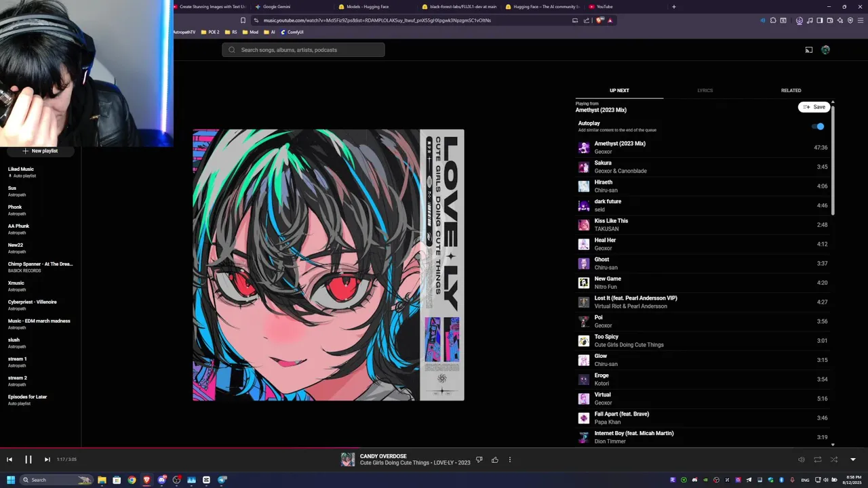Save the queue with Save button
This screenshot has height=488, width=868.
[814, 107]
